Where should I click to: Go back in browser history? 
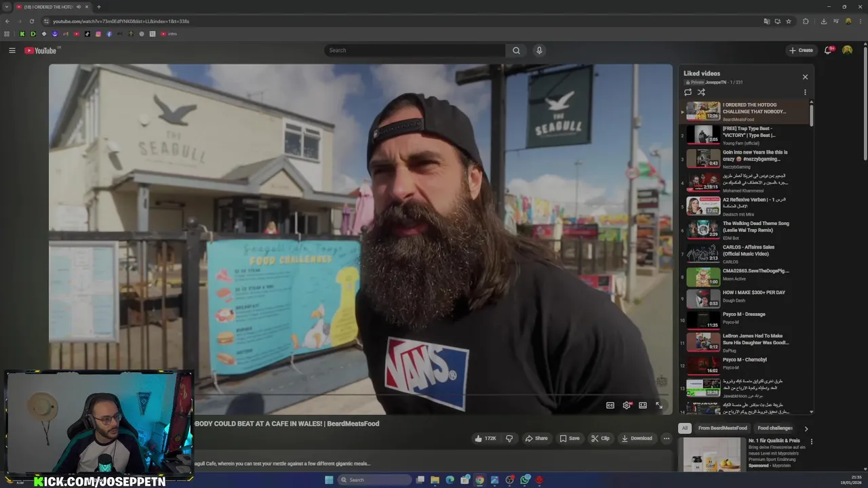[7, 21]
